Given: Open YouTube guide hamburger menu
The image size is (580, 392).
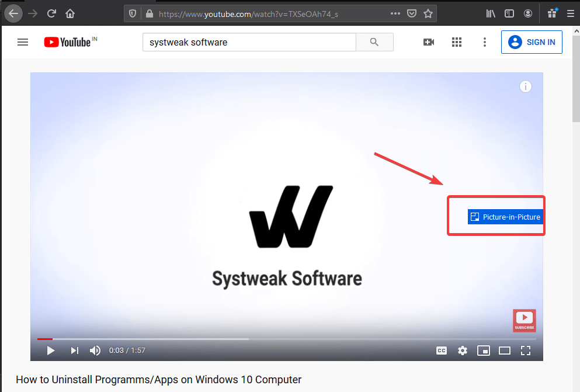Looking at the screenshot, I should pos(23,42).
